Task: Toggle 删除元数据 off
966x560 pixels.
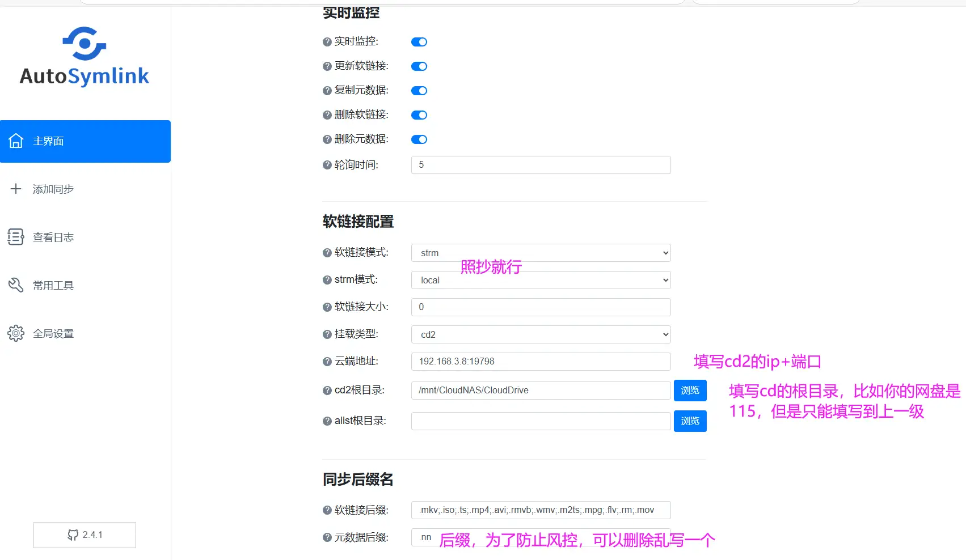Action: (419, 139)
